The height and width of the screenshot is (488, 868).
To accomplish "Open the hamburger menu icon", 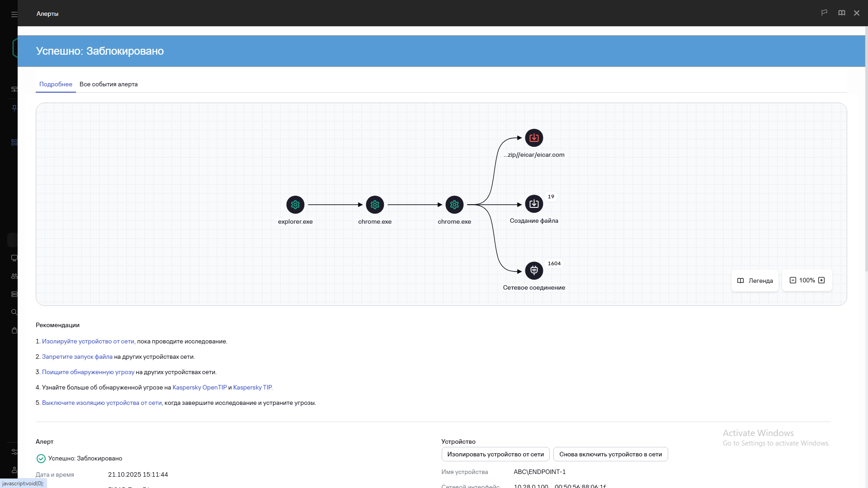I will 14,14.
